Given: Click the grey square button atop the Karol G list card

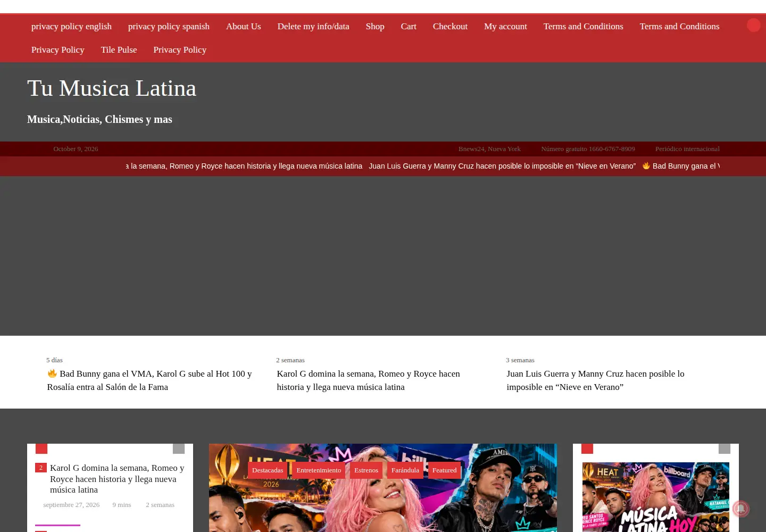Looking at the screenshot, I should pos(179,448).
